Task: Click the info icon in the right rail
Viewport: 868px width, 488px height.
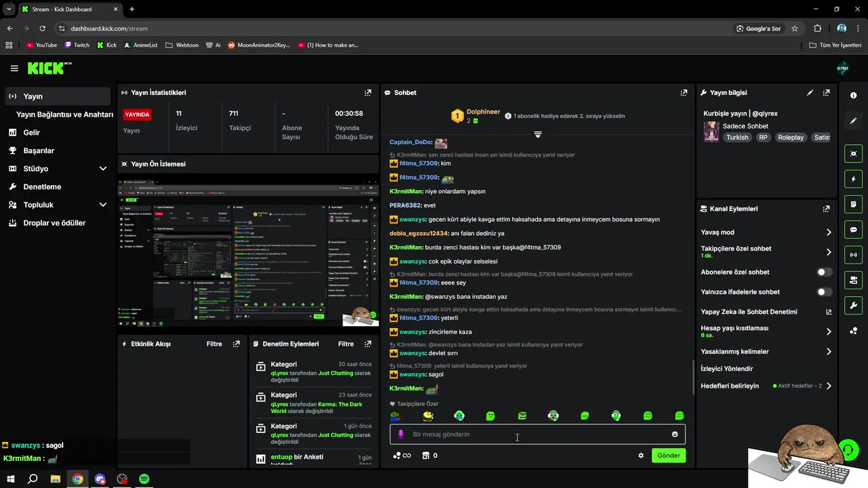Action: (853, 96)
